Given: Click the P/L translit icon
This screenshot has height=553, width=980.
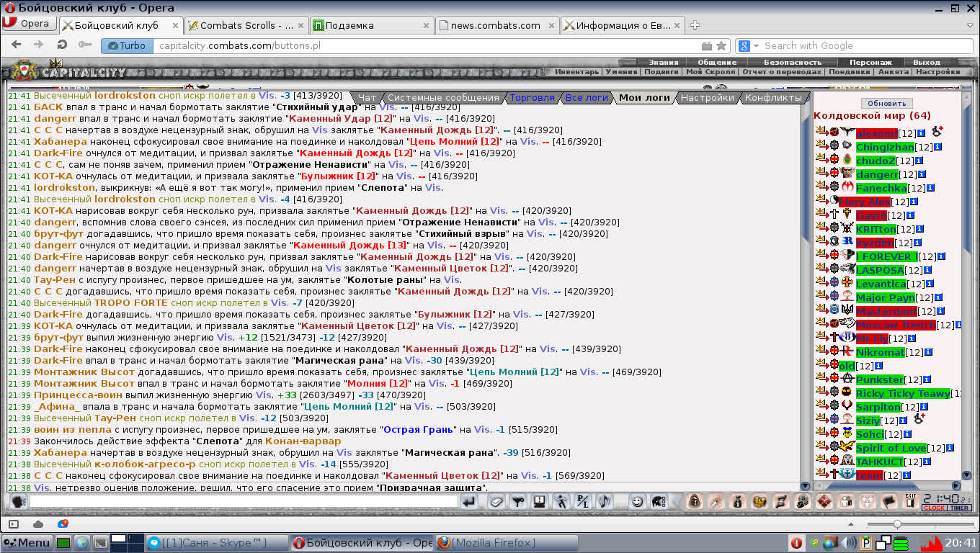Looking at the screenshot, I should 582,502.
